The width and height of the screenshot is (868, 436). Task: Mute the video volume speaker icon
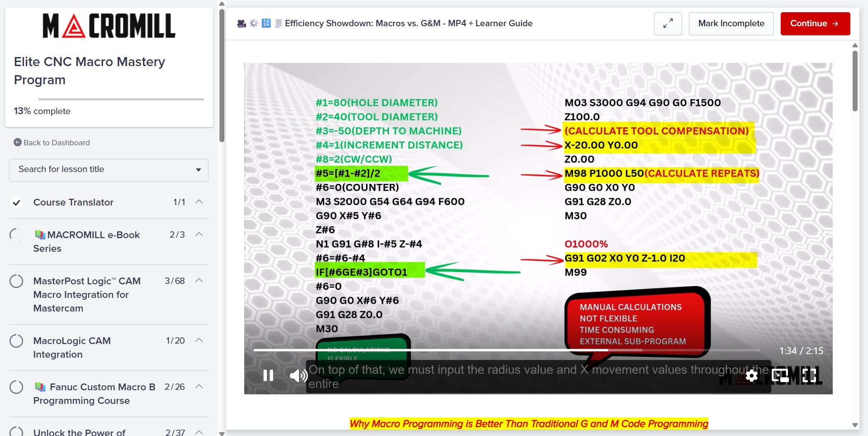point(299,375)
